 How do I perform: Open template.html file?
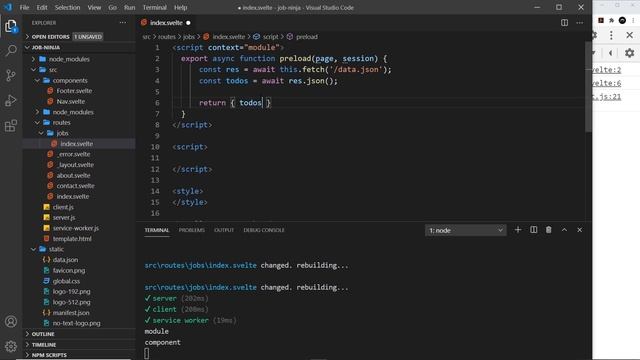(80, 239)
